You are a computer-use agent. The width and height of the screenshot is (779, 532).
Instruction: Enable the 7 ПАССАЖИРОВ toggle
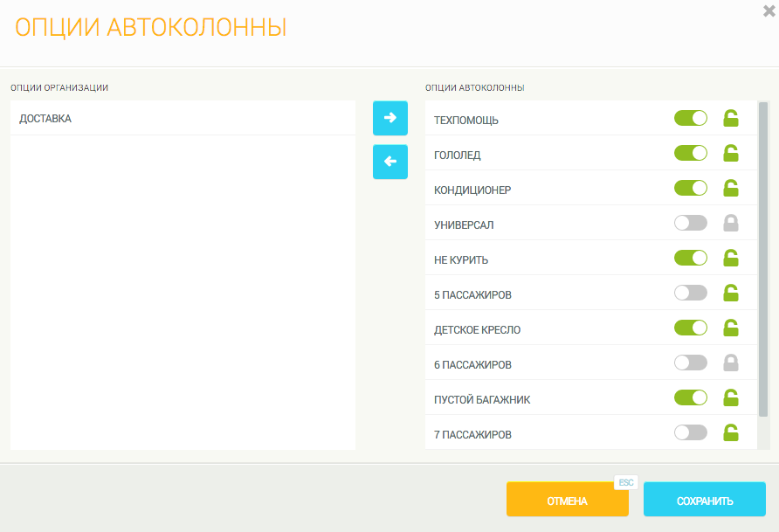[x=690, y=432]
